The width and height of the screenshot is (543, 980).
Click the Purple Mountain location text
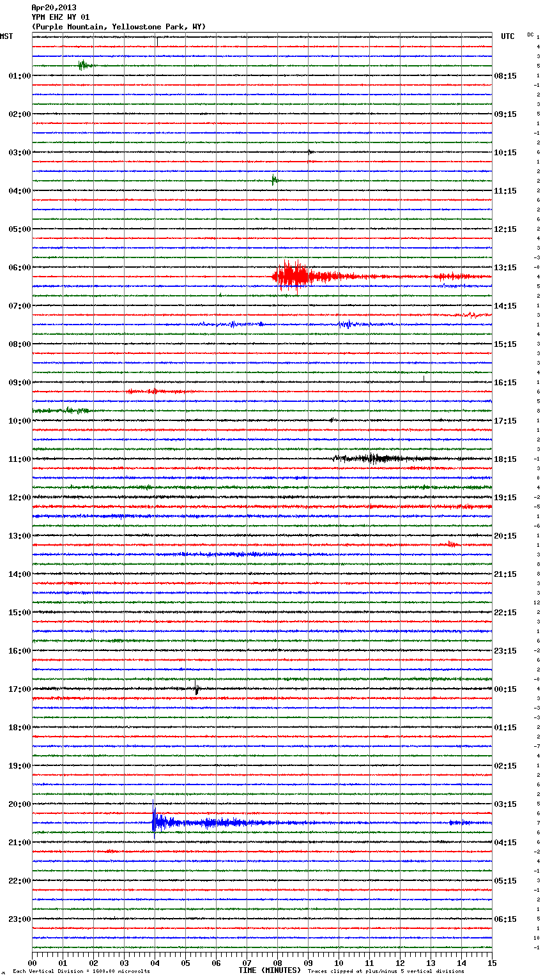click(x=119, y=27)
